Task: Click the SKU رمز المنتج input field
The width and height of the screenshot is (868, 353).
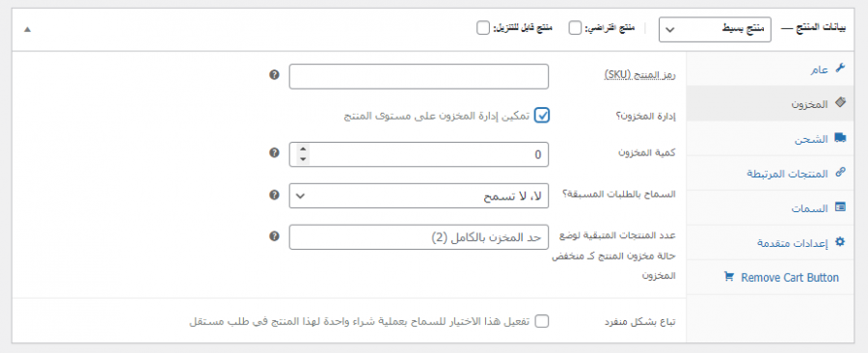Action: click(419, 76)
